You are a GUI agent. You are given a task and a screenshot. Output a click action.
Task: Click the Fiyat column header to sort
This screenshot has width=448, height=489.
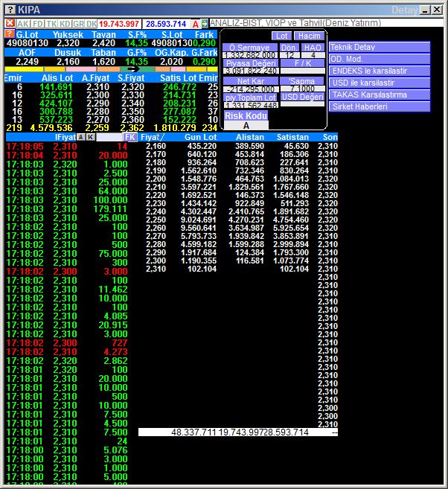click(152, 137)
